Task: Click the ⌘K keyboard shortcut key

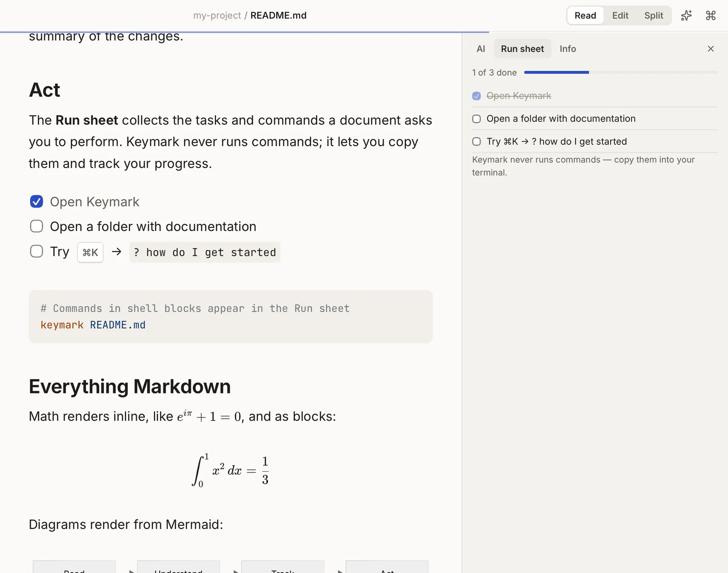Action: (90, 252)
